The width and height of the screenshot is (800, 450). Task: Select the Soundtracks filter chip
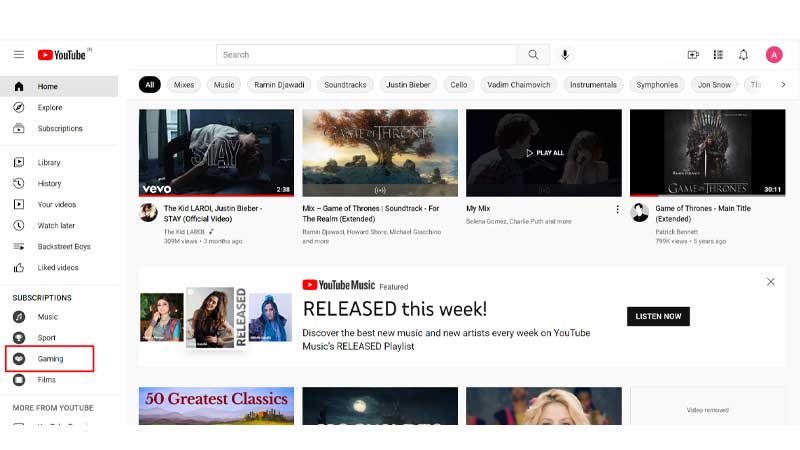click(345, 85)
